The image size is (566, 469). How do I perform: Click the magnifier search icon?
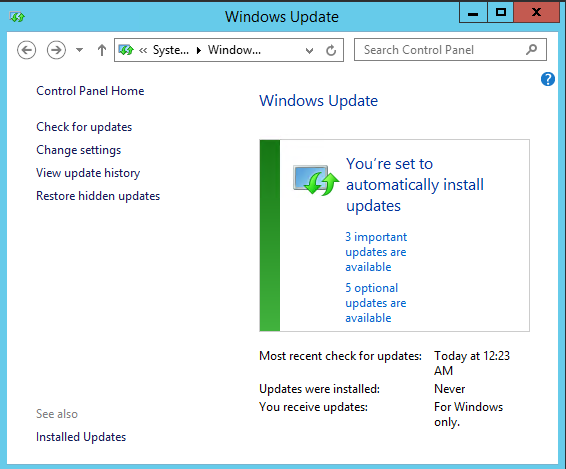coord(531,49)
